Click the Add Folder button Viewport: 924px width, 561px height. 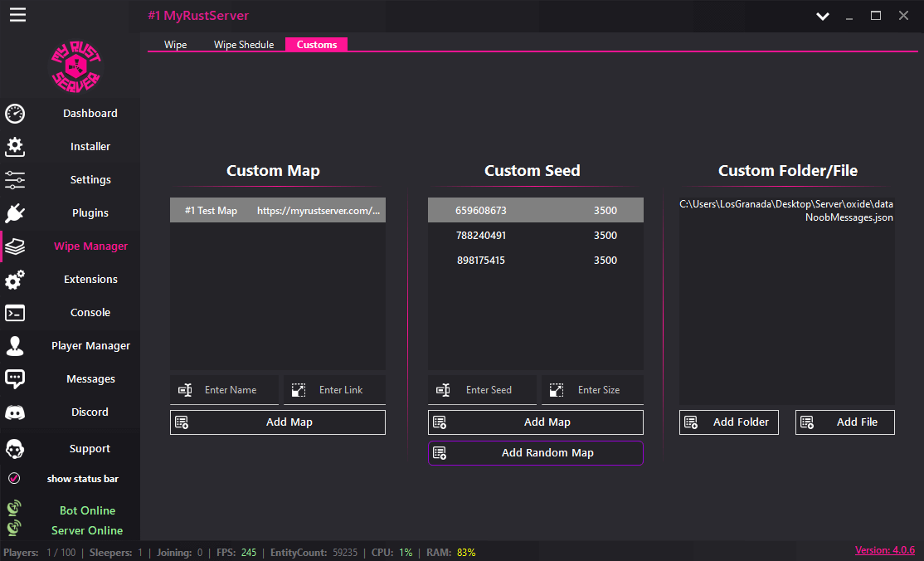click(729, 422)
